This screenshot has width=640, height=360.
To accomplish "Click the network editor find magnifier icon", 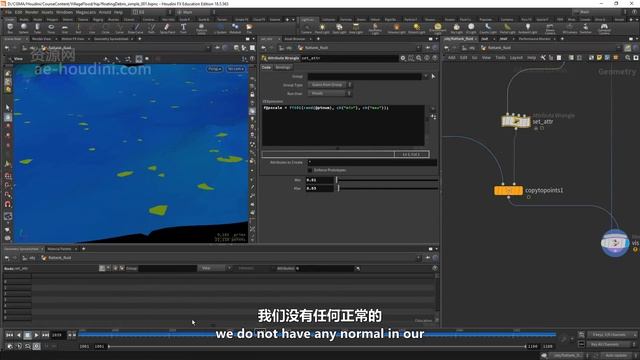I will pyautogui.click(x=628, y=58).
